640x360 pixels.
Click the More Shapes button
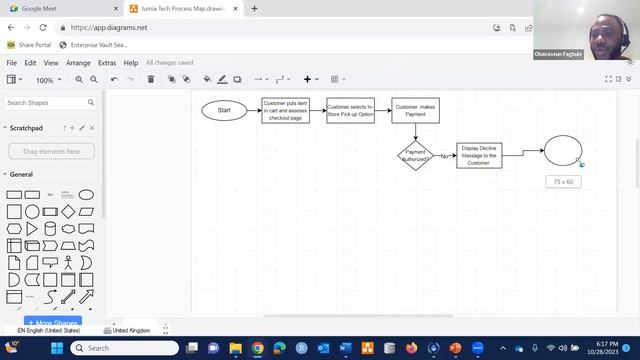[53, 321]
